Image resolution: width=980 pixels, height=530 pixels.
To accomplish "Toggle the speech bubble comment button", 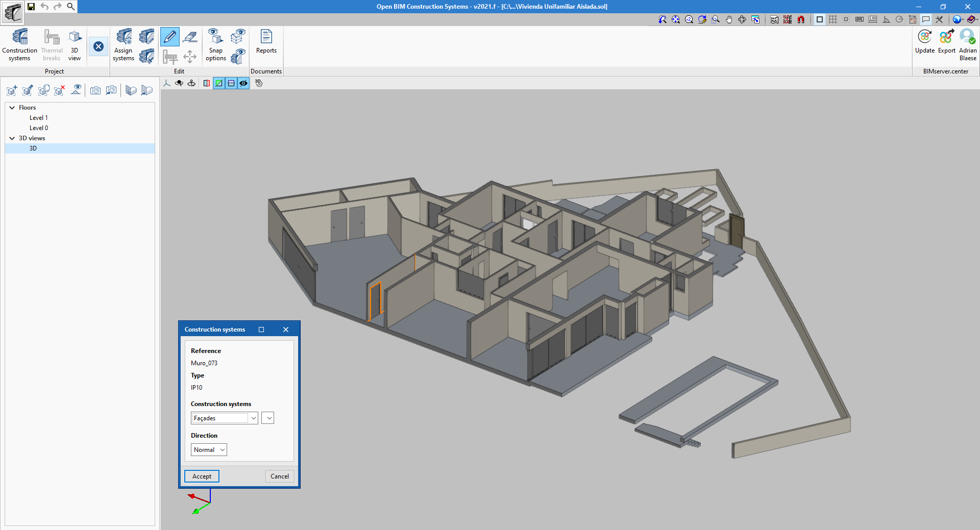I will click(926, 19).
